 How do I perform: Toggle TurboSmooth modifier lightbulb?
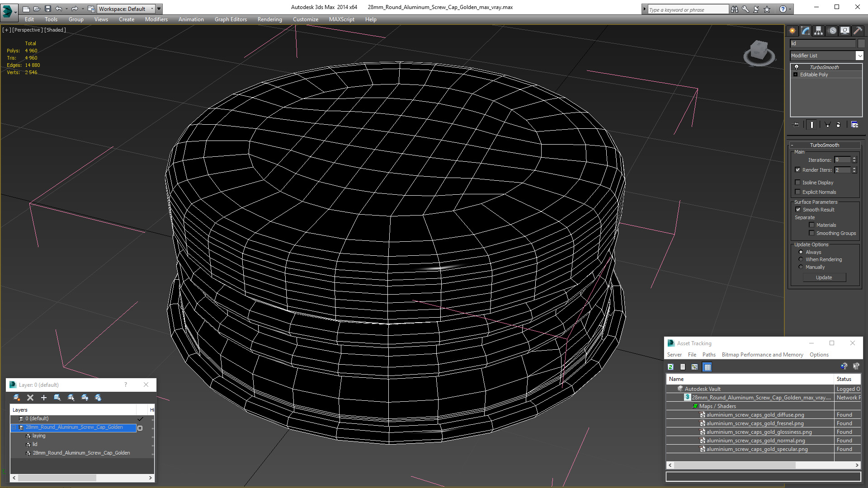[797, 67]
